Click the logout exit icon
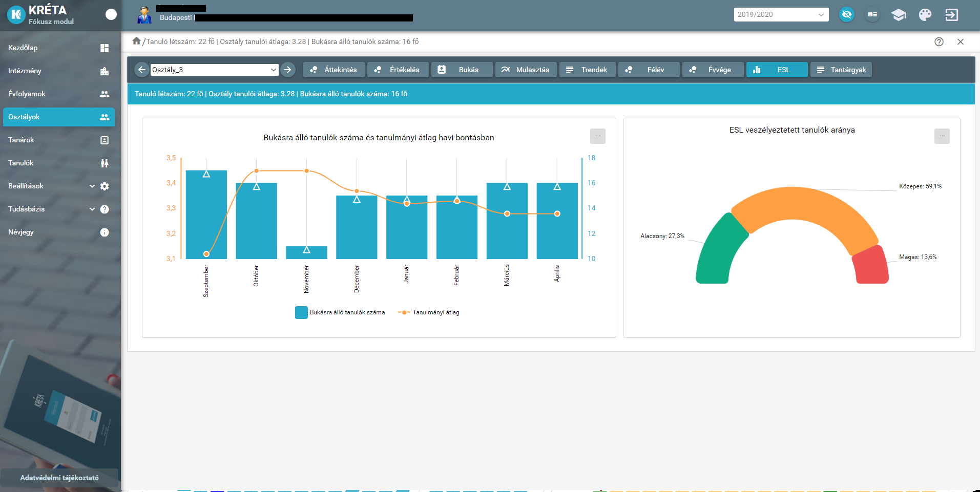Viewport: 980px width, 492px height. [952, 14]
